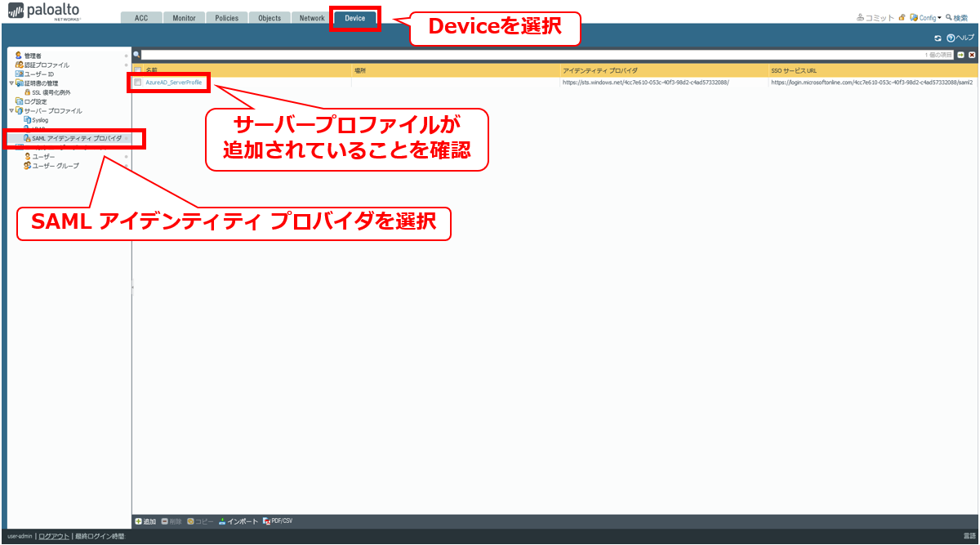Collapse the サーバー プロファイル tree node

[11, 110]
